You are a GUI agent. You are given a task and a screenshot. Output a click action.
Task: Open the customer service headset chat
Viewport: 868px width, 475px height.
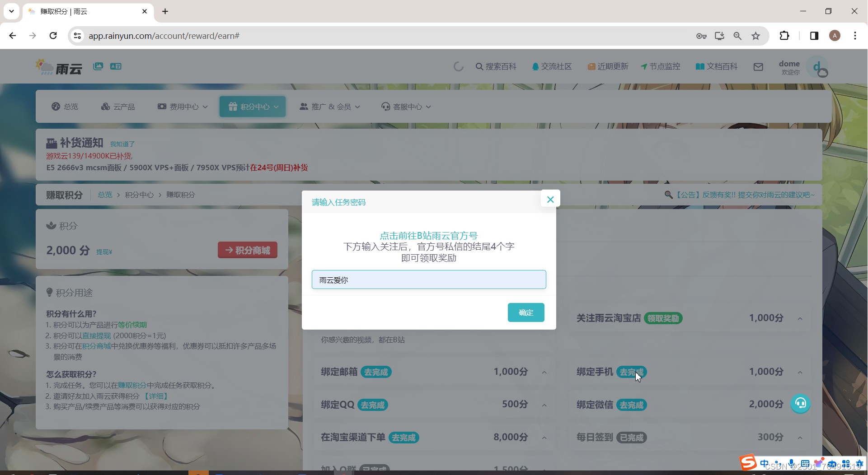(801, 403)
